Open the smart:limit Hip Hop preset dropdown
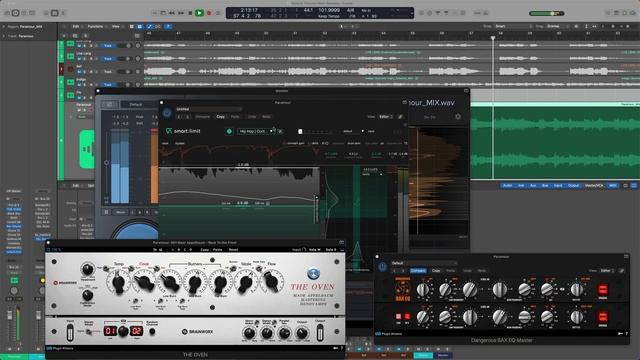The image size is (640, 360). pos(256,131)
